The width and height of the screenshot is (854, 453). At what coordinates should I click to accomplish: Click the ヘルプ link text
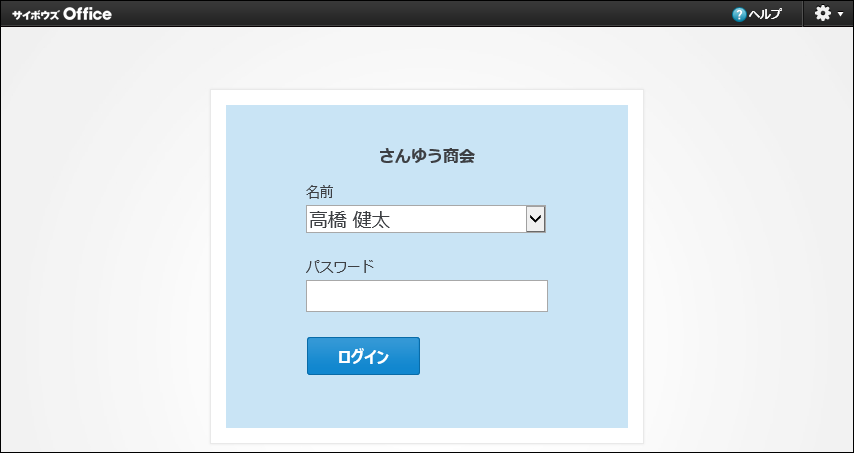pyautogui.click(x=765, y=14)
